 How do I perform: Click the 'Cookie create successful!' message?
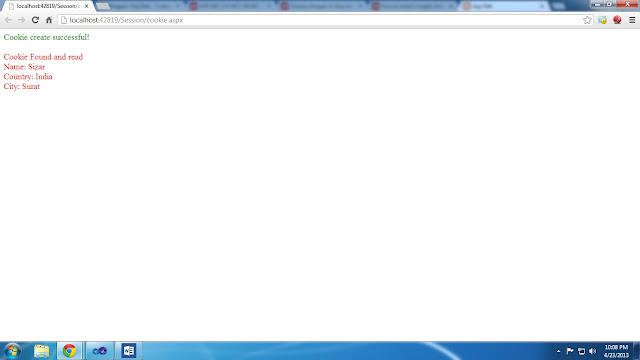tap(47, 37)
